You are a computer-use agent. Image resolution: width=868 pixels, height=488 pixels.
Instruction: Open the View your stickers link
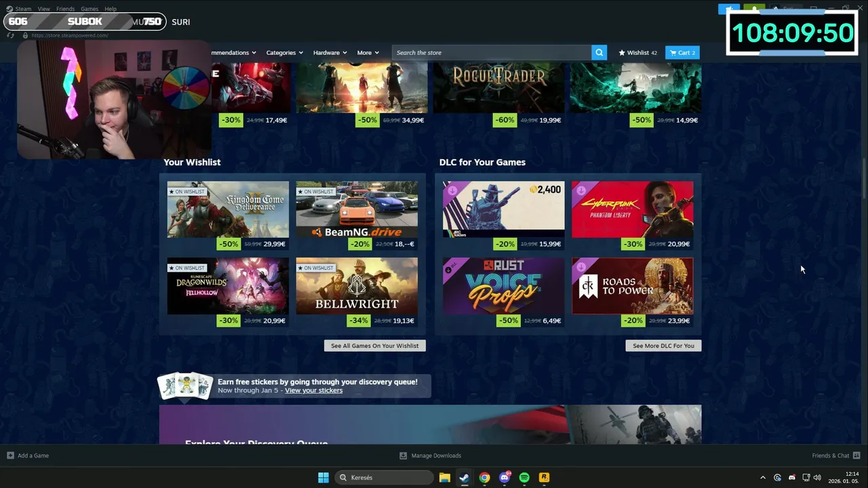click(x=313, y=390)
